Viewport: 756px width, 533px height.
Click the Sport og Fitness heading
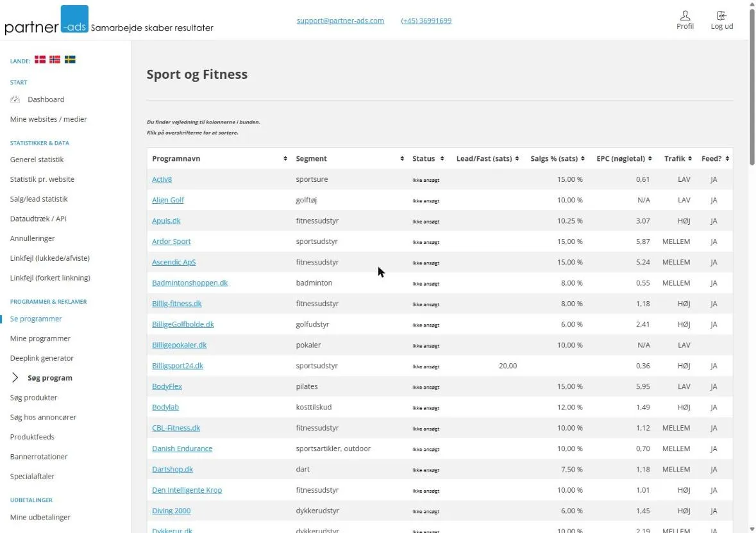click(x=197, y=74)
